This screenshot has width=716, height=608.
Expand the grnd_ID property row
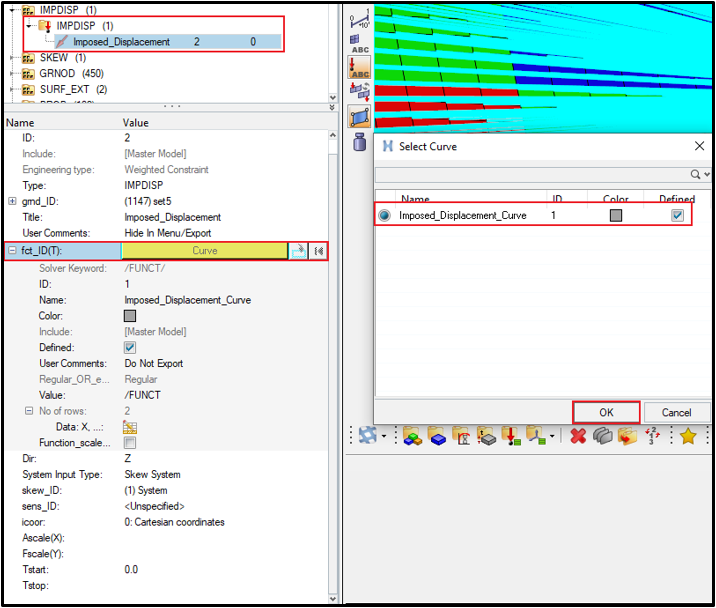pos(12,201)
